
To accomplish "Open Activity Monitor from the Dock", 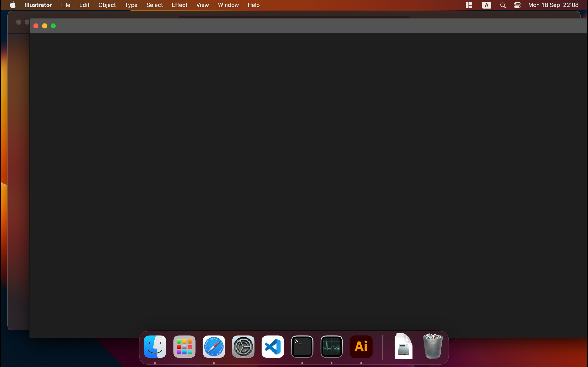I will tap(331, 346).
